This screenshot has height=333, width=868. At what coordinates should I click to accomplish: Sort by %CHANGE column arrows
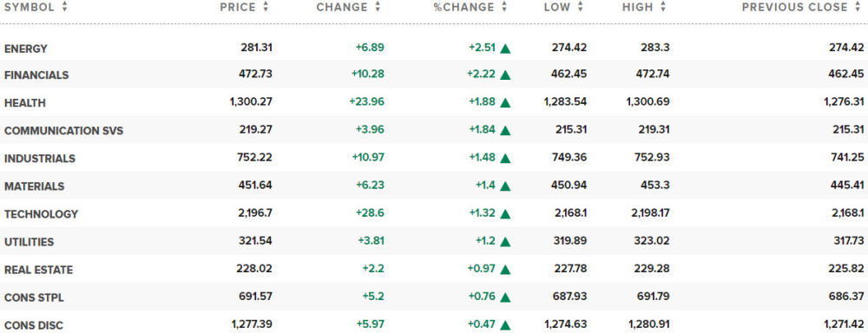coord(503,7)
